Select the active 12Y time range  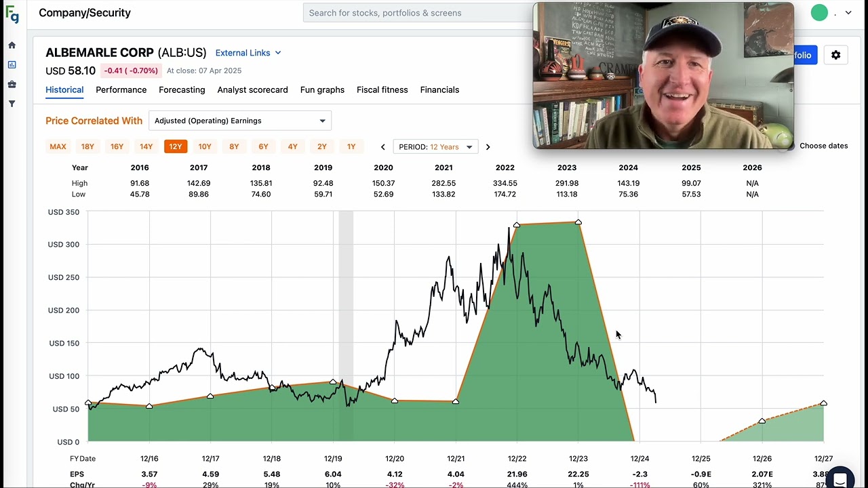coord(176,146)
